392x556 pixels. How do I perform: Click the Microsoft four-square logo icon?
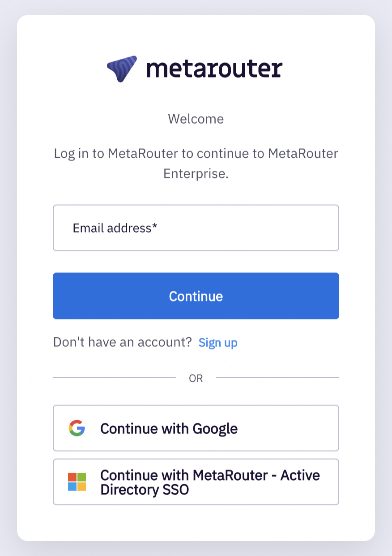pos(77,482)
